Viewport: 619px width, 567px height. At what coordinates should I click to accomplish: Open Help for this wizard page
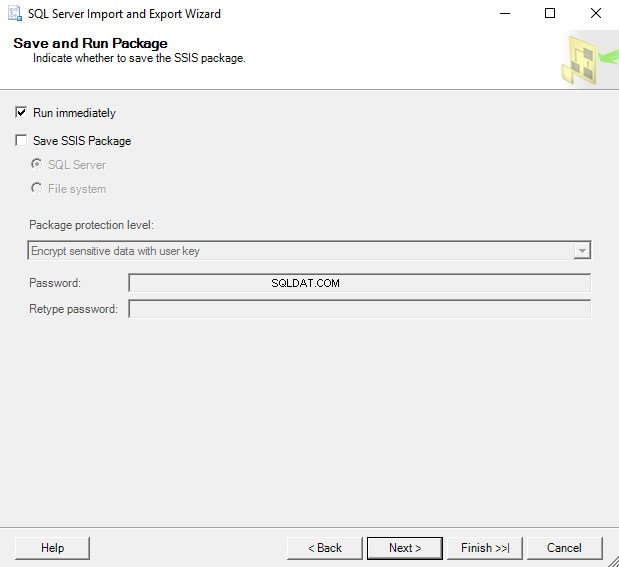click(53, 548)
